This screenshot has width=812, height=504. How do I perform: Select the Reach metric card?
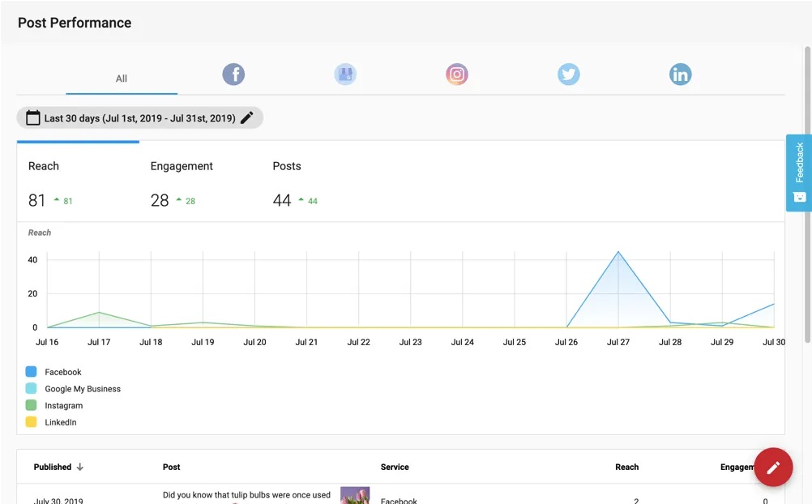[x=78, y=183]
